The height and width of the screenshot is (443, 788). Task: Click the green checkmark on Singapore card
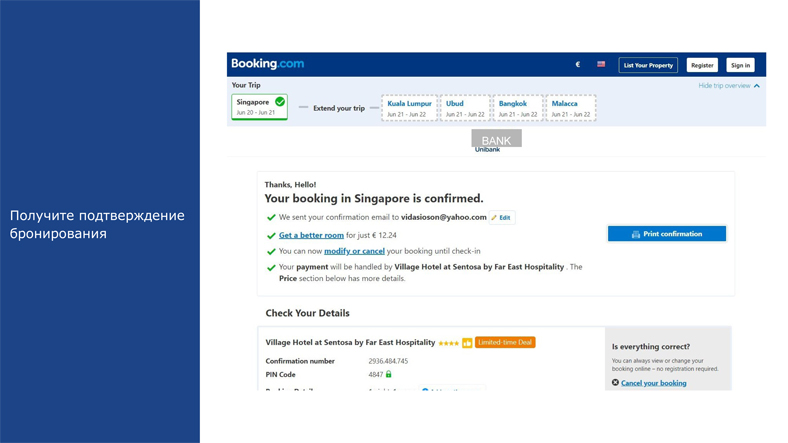tap(280, 102)
